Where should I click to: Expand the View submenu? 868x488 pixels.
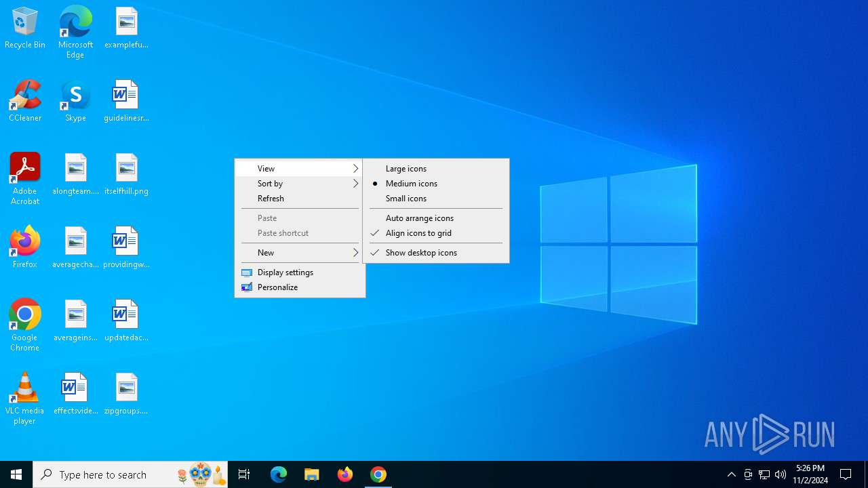tap(300, 169)
